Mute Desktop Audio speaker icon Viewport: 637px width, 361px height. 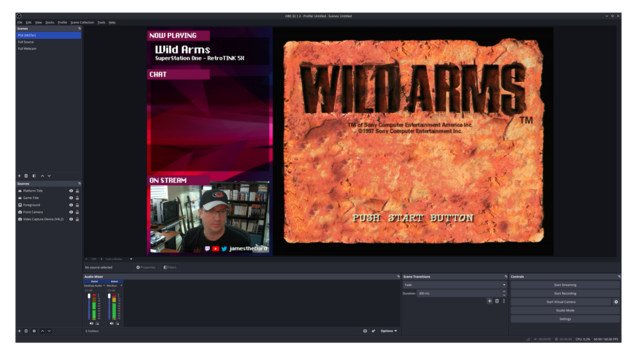point(91,324)
